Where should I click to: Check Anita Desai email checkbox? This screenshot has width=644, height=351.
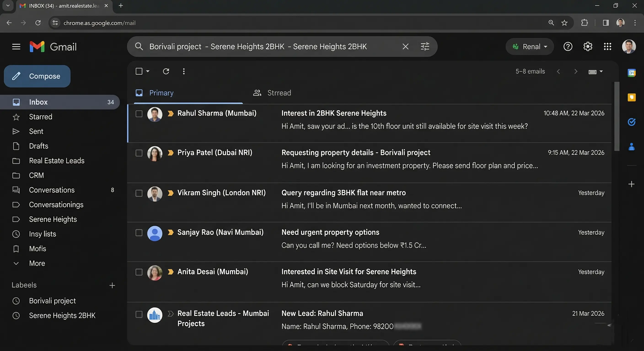pyautogui.click(x=139, y=272)
